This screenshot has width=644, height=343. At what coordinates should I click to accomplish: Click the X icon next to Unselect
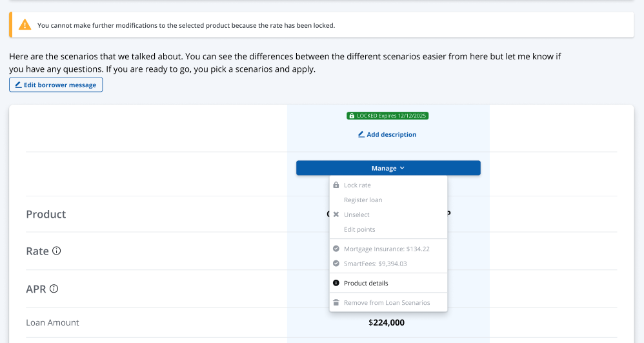(336, 214)
